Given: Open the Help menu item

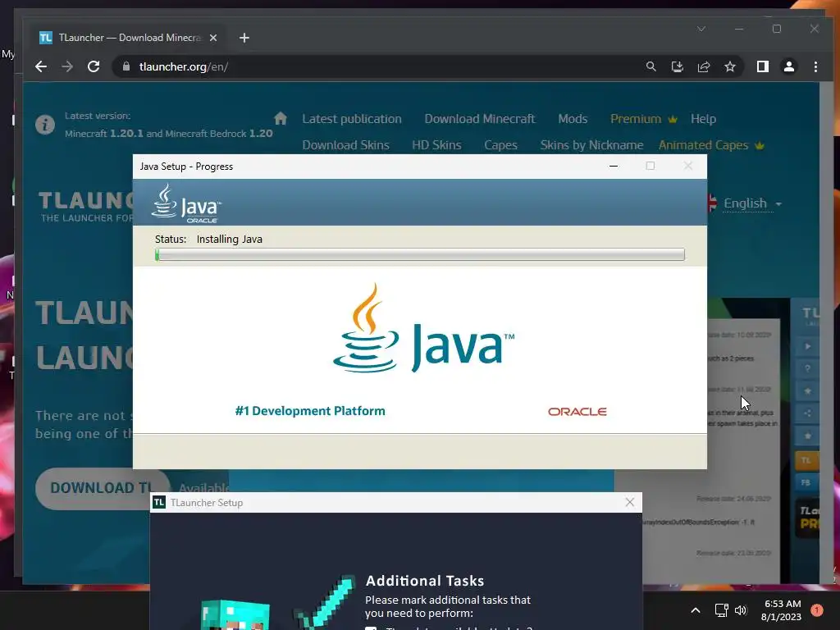Looking at the screenshot, I should 703,119.
